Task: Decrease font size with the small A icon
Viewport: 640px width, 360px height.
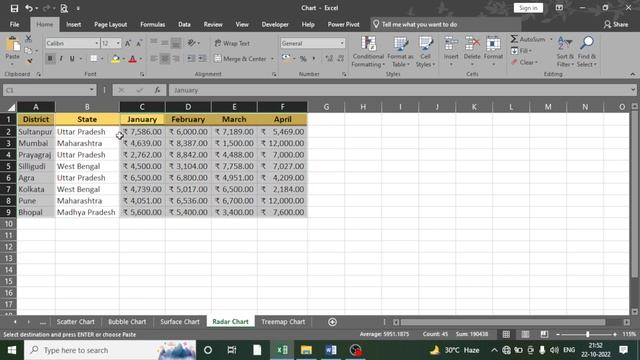Action: 139,43
